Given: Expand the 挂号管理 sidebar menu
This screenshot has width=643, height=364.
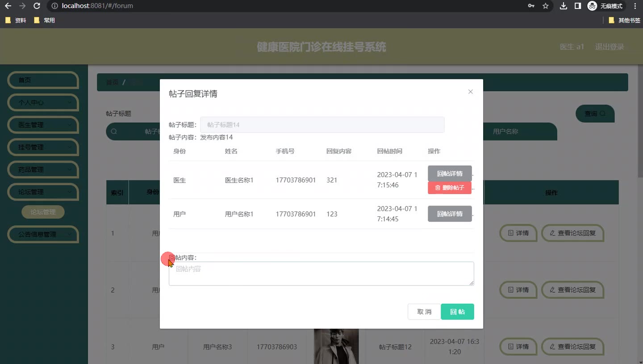Looking at the screenshot, I should pos(43,147).
